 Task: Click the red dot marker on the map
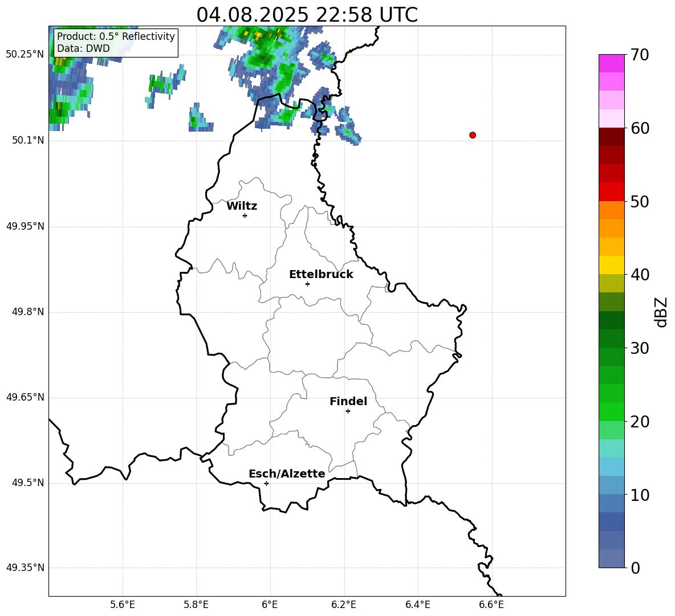coord(473,135)
